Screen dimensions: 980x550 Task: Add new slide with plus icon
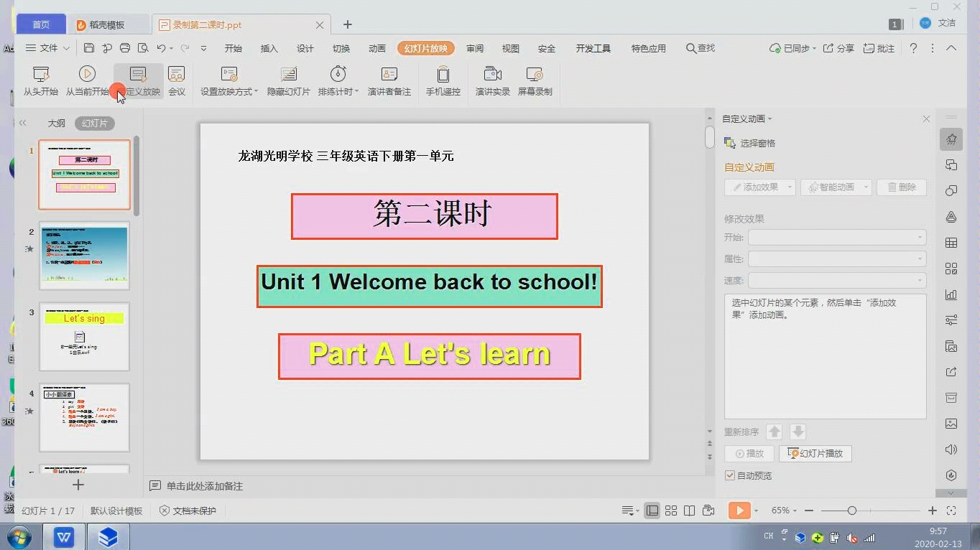[x=78, y=485]
